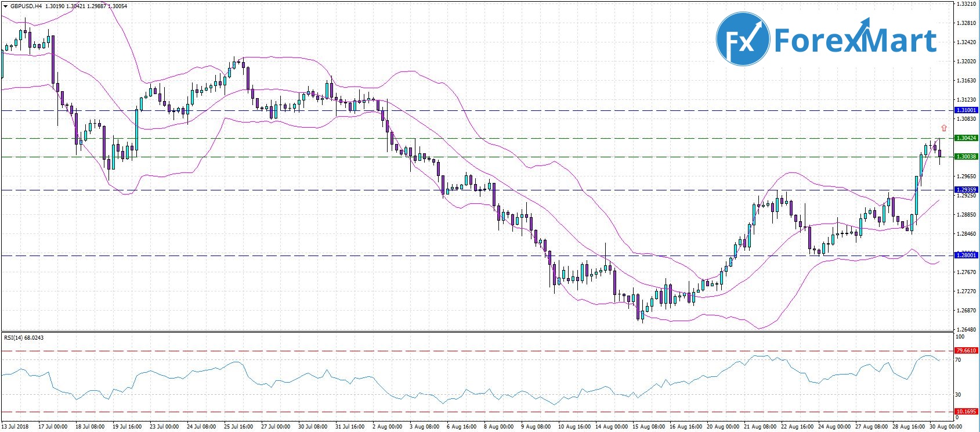Click the 1.27670 price axis value
Screen dimensions: 980x432
pyautogui.click(x=965, y=272)
